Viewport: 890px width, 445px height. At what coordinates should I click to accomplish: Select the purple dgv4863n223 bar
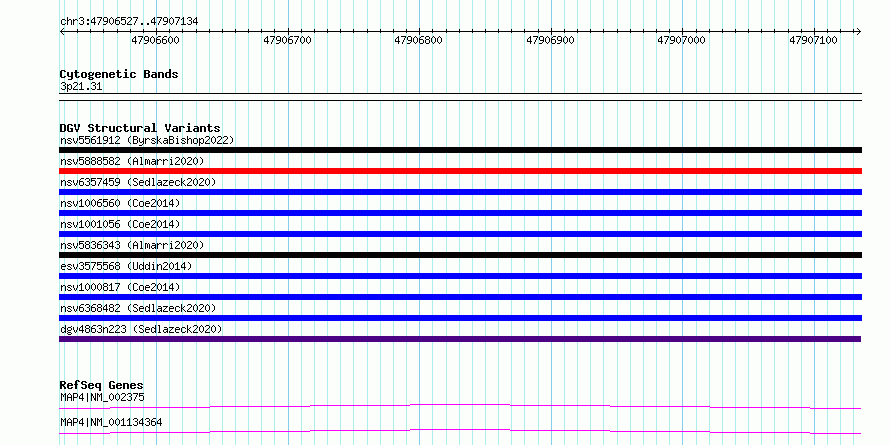pos(460,339)
